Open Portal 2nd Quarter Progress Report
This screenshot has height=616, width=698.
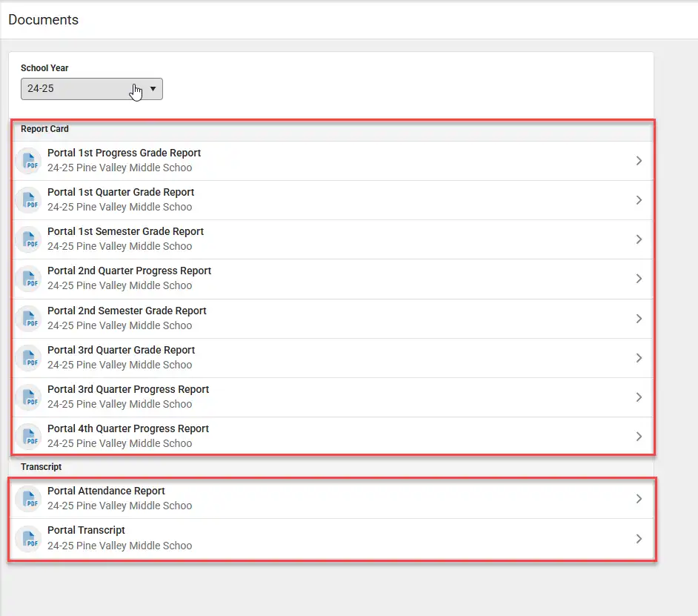tap(333, 279)
